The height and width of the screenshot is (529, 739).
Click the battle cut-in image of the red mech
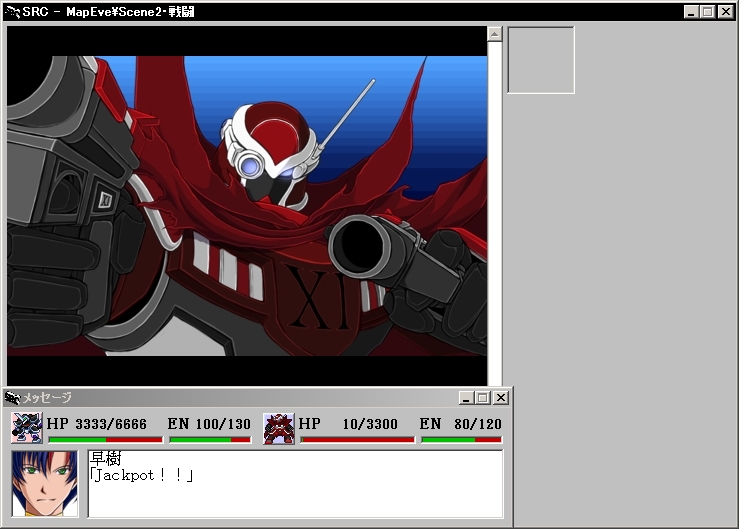click(247, 206)
